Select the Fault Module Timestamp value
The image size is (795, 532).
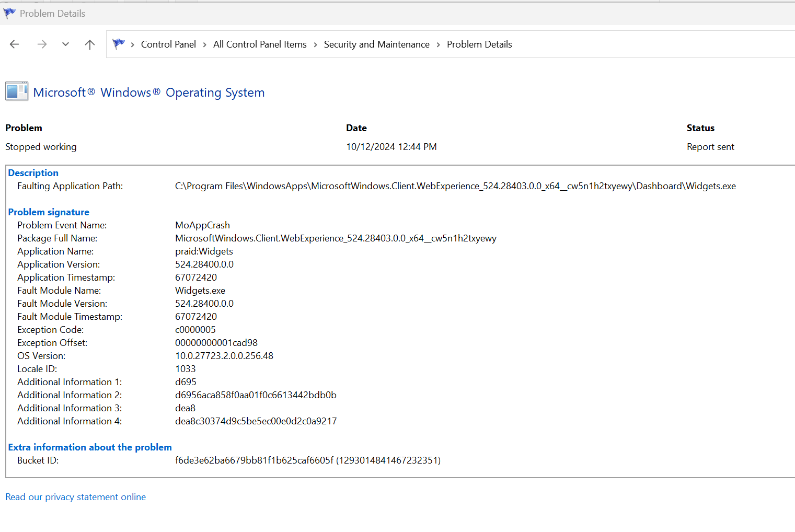coord(196,317)
